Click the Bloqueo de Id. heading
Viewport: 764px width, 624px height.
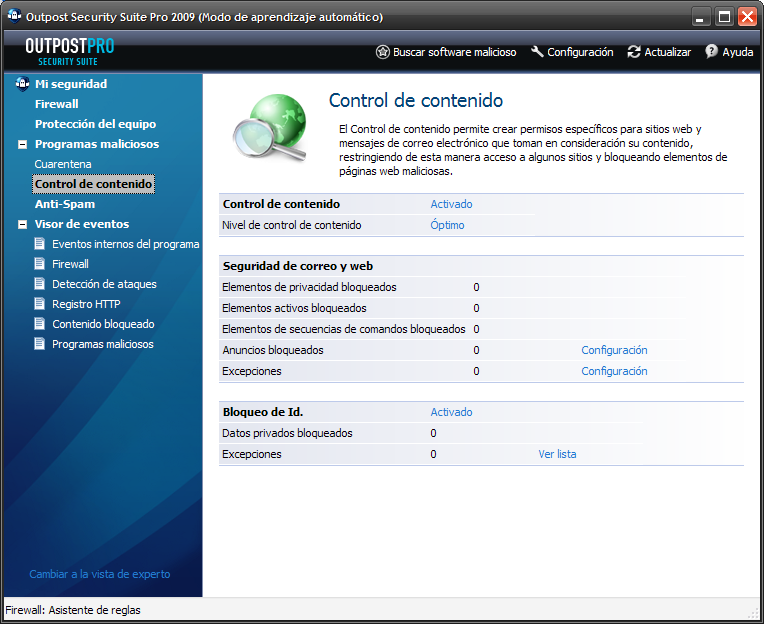[263, 412]
